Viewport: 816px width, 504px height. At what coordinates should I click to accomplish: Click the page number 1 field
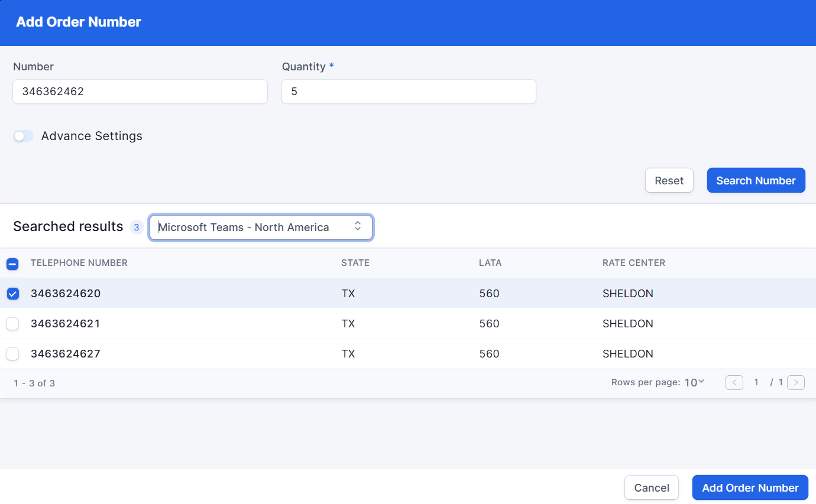click(756, 382)
